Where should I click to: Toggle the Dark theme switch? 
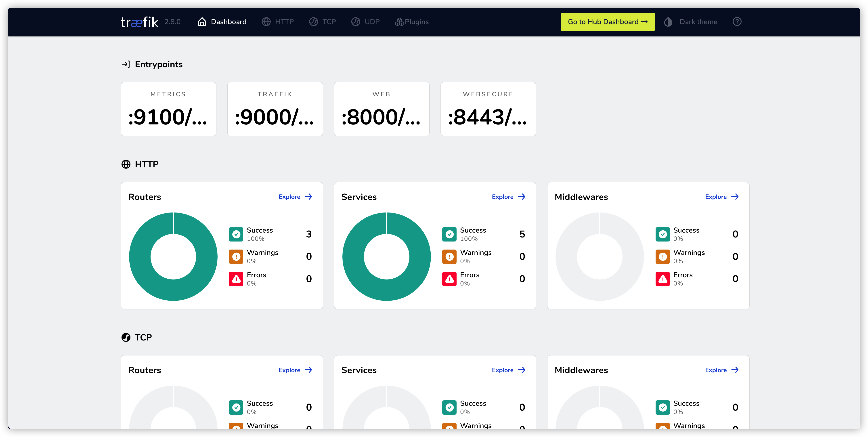tap(690, 22)
